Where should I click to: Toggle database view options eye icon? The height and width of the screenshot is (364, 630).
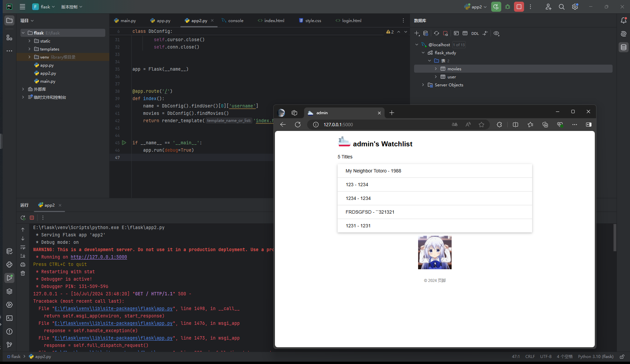(496, 33)
